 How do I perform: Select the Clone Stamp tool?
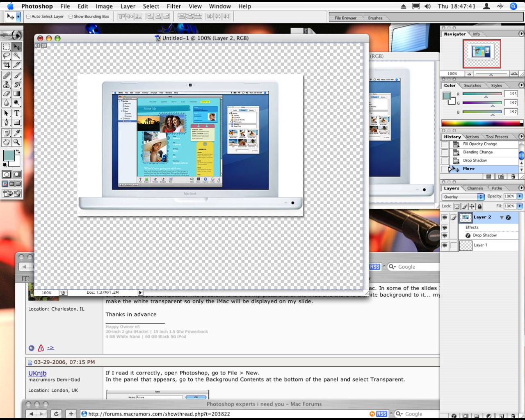(7, 84)
